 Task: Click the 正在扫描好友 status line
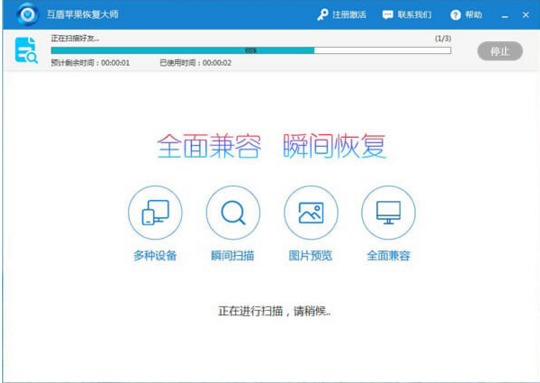coord(75,38)
